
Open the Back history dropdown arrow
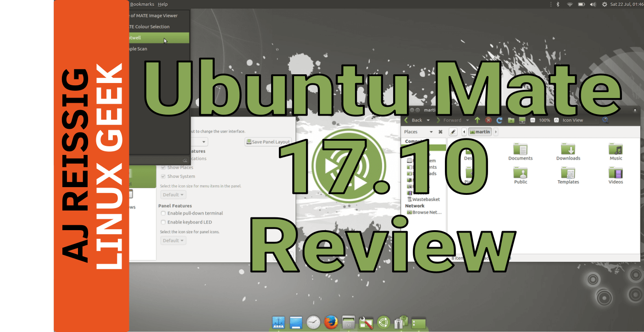click(428, 120)
